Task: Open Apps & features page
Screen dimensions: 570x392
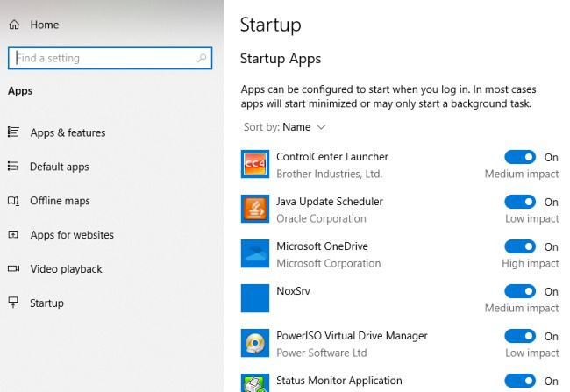Action: click(x=68, y=132)
